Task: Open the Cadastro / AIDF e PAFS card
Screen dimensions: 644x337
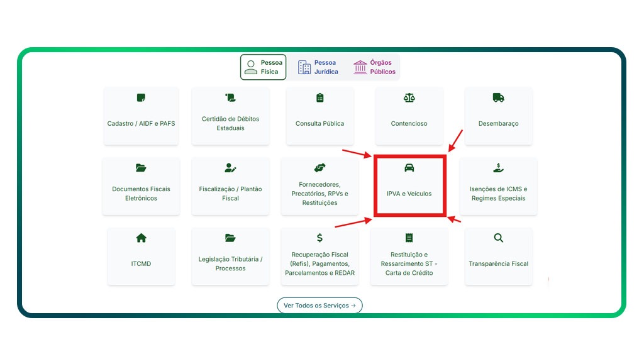Action: [x=141, y=116]
